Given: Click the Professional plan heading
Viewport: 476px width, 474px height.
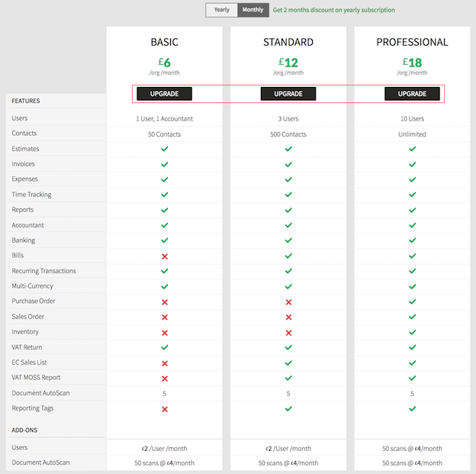Looking at the screenshot, I should (412, 42).
